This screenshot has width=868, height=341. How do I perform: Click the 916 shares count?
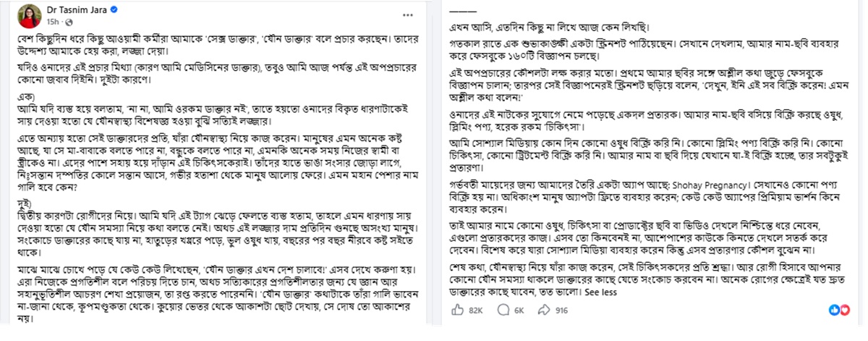[562, 311]
